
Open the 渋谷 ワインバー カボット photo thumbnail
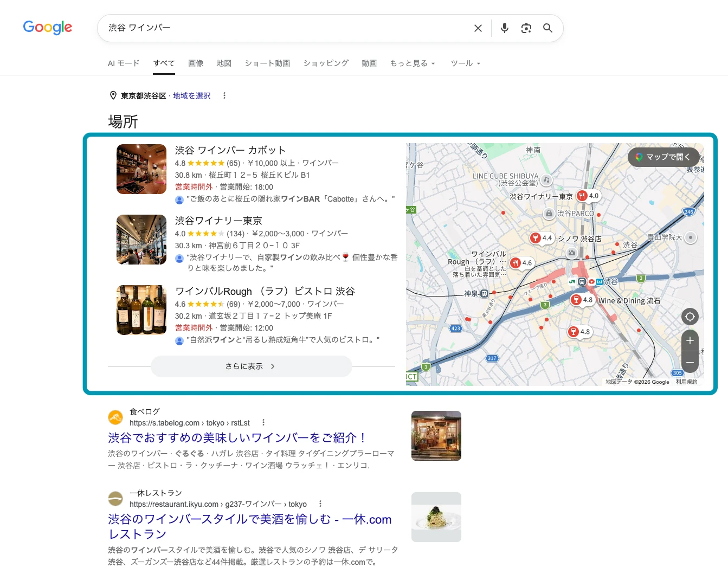[141, 169]
